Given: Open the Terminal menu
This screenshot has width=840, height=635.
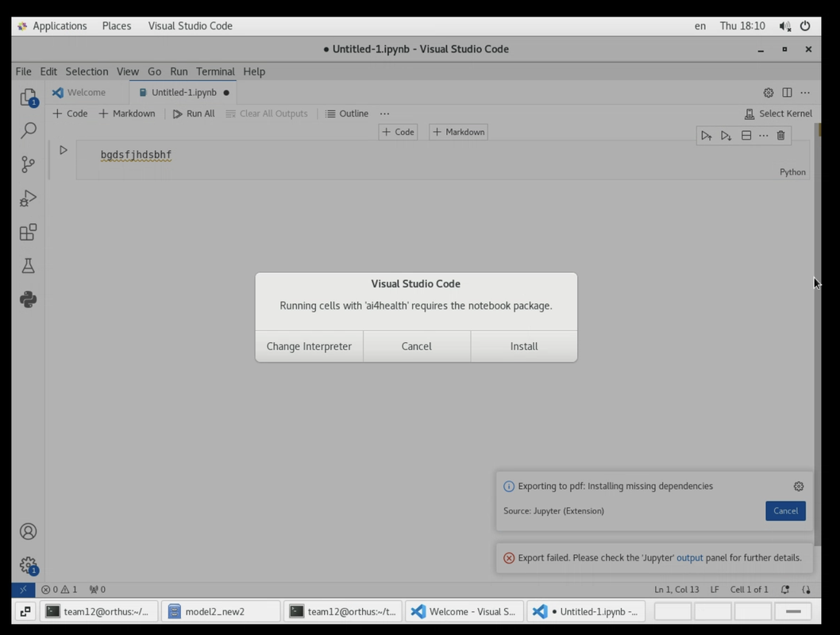Looking at the screenshot, I should pos(215,71).
